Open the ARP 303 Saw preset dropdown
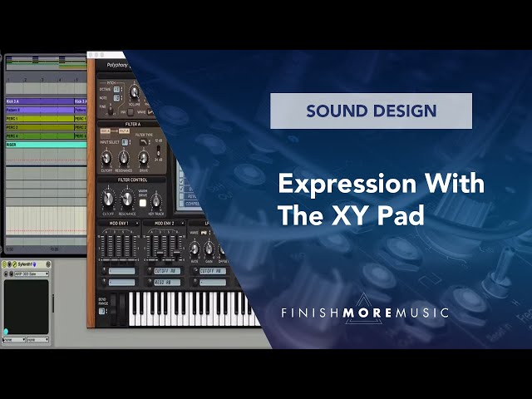The image size is (532, 399). coord(32,274)
